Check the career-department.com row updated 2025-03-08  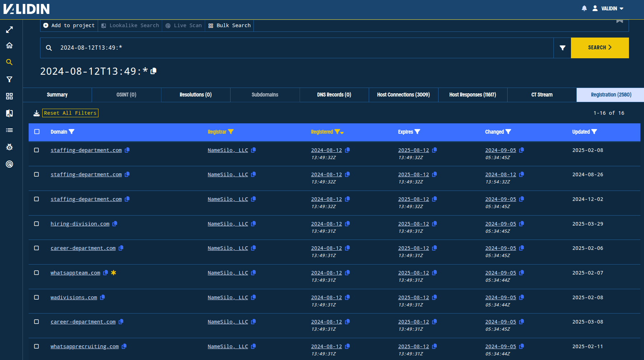coord(37,322)
